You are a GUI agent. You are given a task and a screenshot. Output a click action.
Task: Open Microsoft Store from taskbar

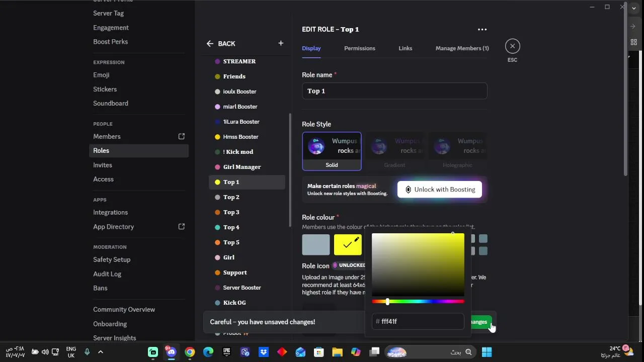(319, 352)
